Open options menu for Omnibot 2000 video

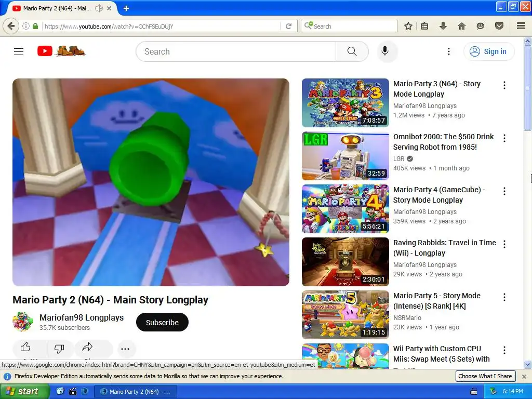[504, 138]
